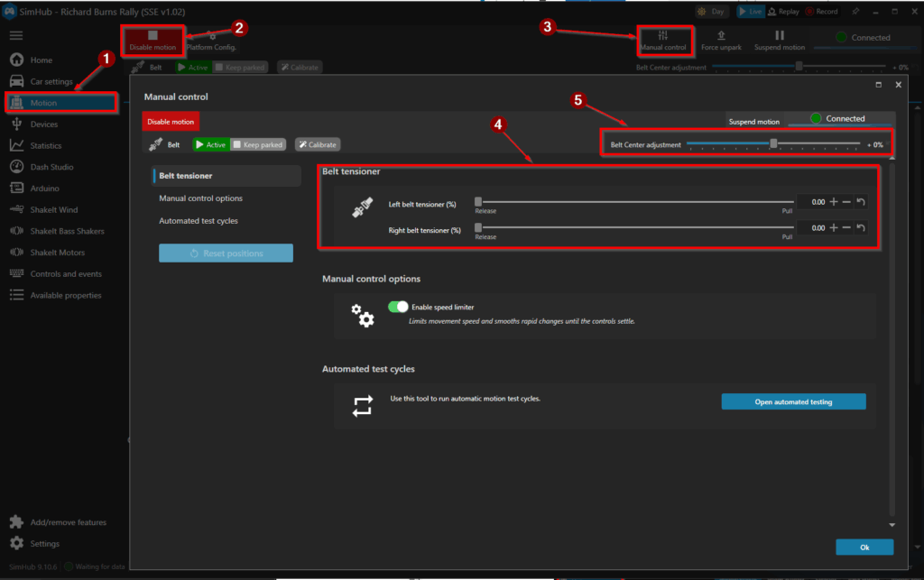The width and height of the screenshot is (924, 580).
Task: Adjust the Belt Center adjustment slider
Action: click(x=773, y=143)
